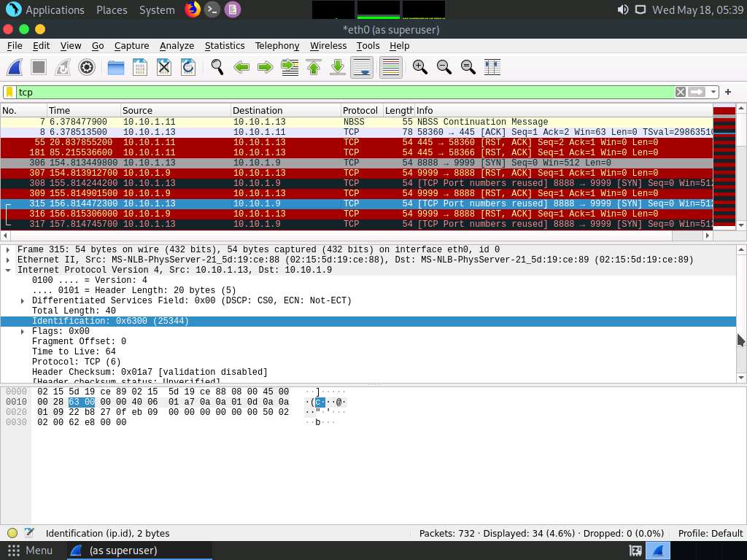Click the display filter bookmark icon

click(x=9, y=92)
